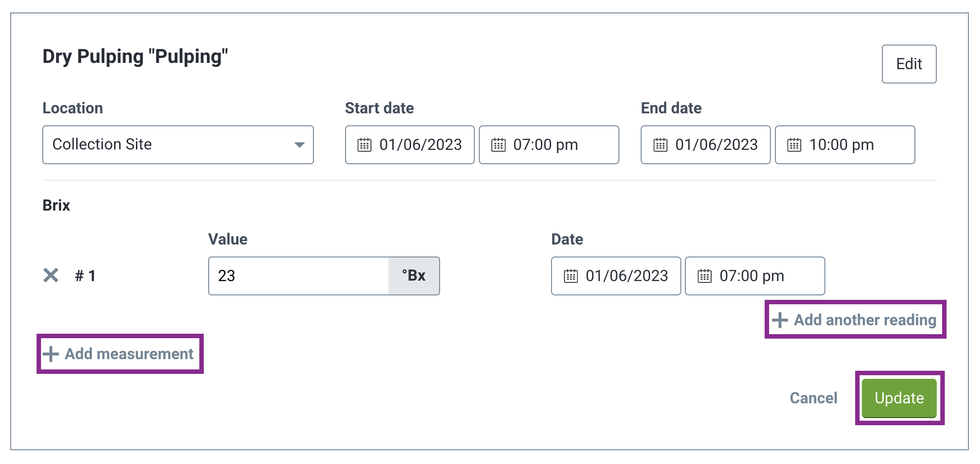Click plus icon beside Add measurement
Viewport: 980px width, 464px height.
(x=51, y=354)
